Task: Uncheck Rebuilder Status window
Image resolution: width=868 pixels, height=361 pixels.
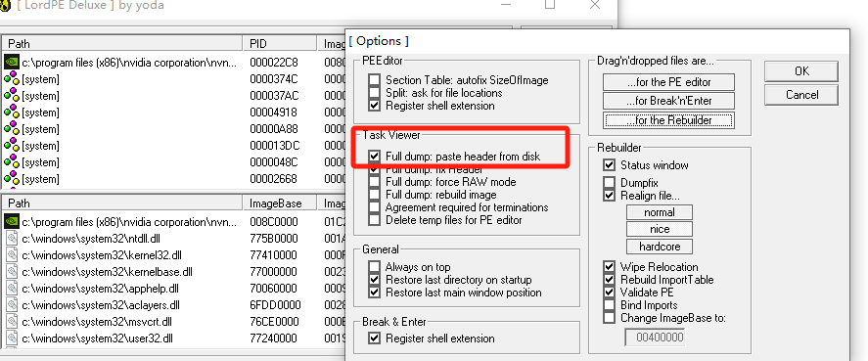Action: point(610,165)
